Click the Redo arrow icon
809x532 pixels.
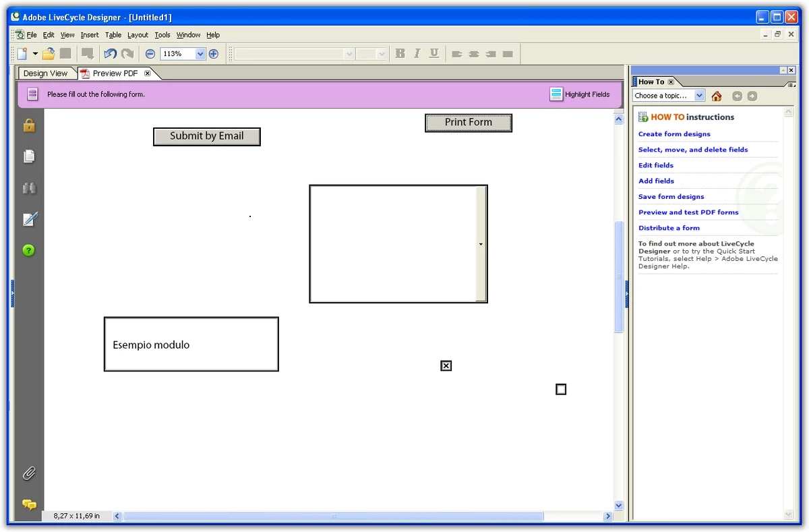[127, 54]
